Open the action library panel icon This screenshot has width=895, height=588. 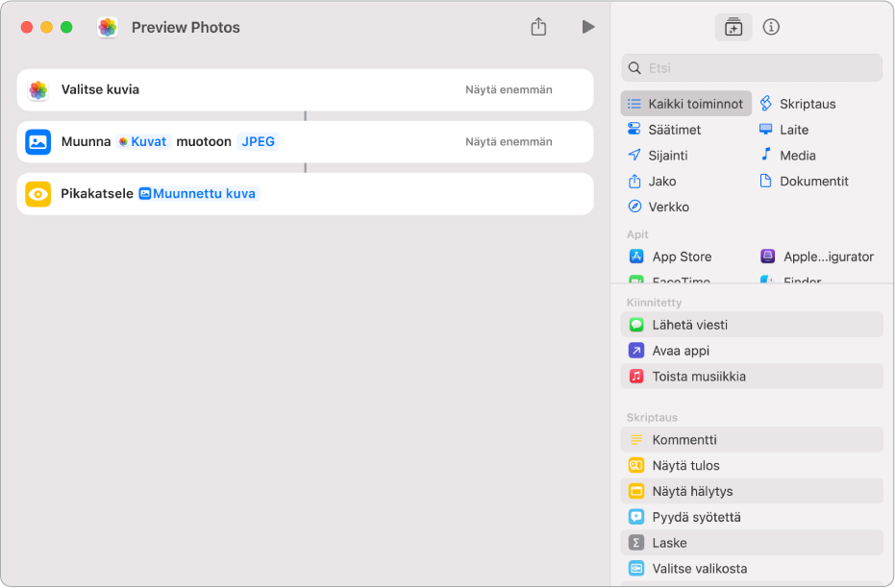click(x=733, y=27)
